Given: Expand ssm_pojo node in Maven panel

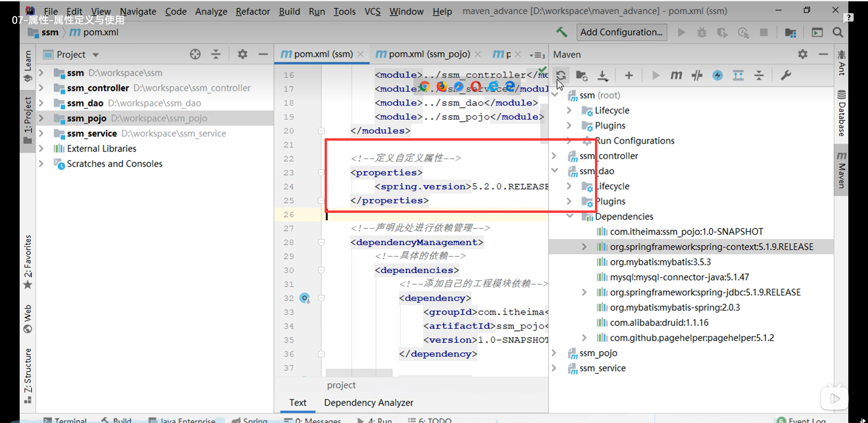Looking at the screenshot, I should 554,353.
